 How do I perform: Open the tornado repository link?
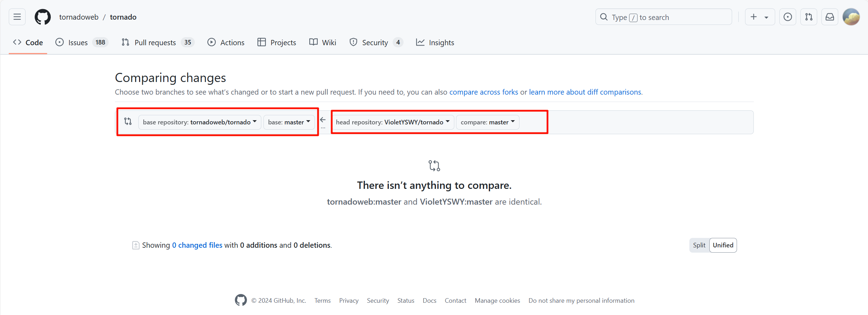coord(123,17)
